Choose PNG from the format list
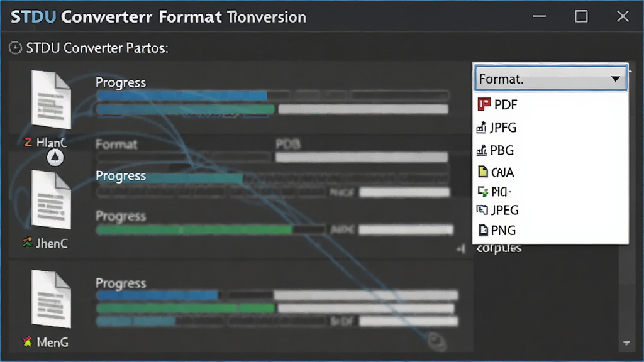Viewport: 644px width, 362px height. (550, 230)
